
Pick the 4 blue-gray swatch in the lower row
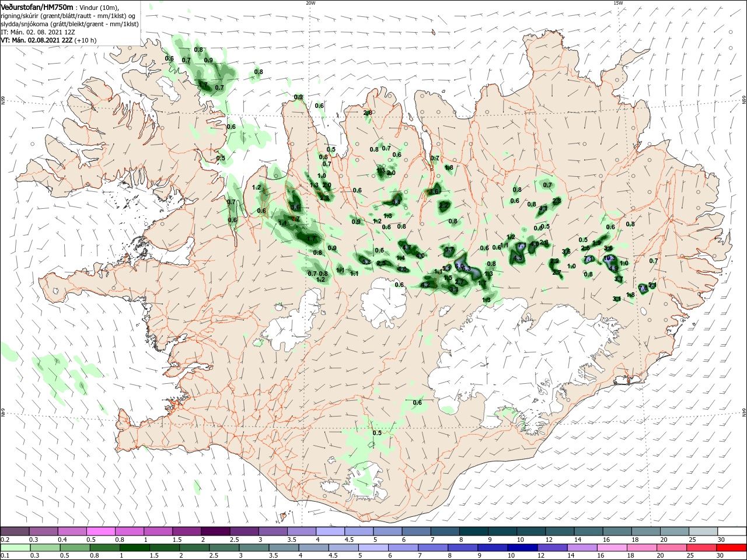point(313,548)
